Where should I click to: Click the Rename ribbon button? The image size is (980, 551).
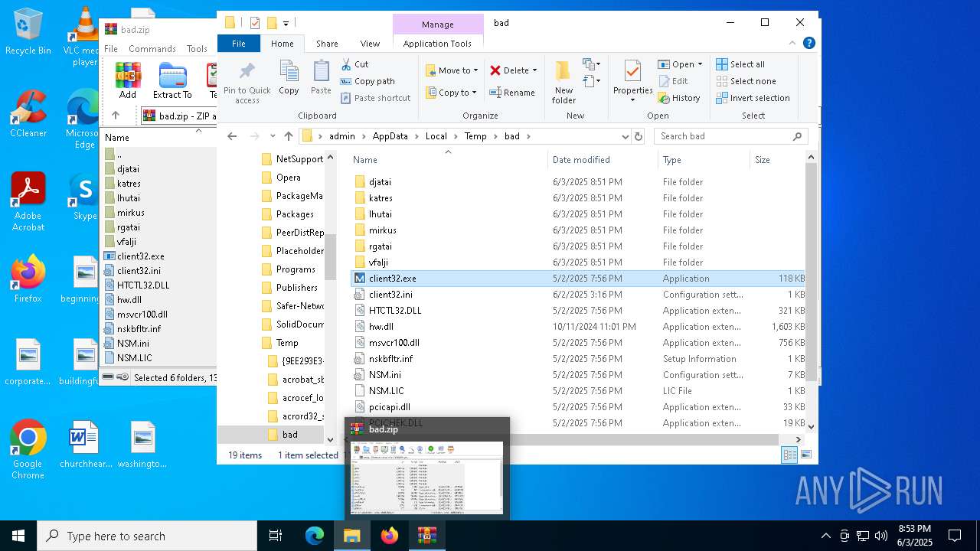point(513,93)
